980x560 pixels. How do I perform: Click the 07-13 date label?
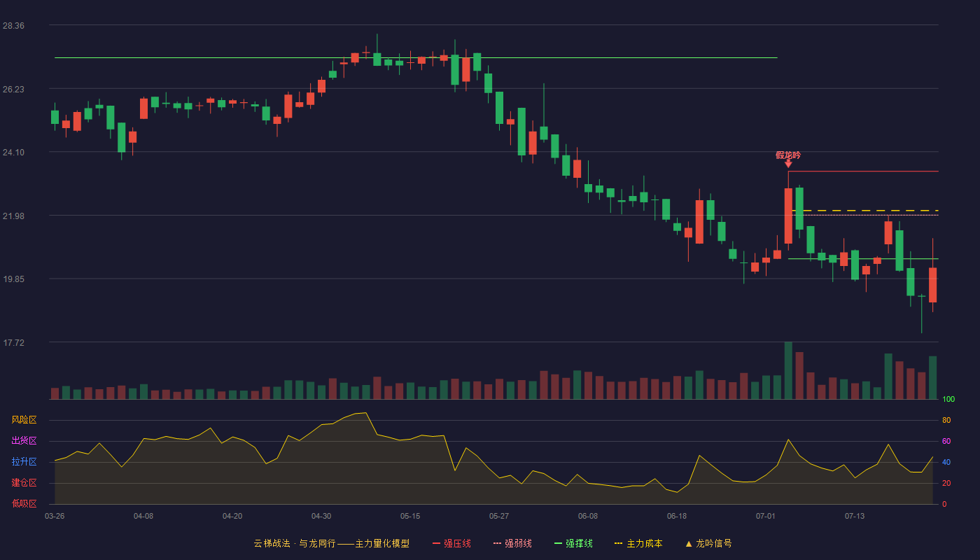point(855,516)
